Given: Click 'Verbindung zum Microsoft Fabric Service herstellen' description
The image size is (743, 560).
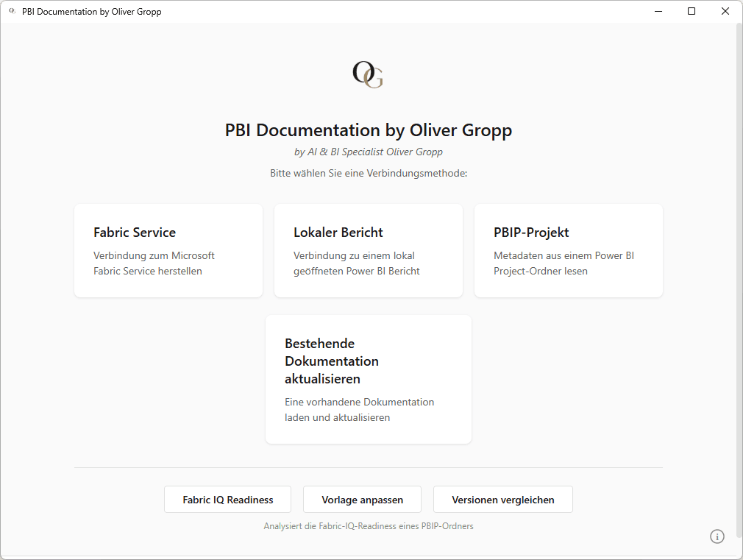Looking at the screenshot, I should [154, 263].
